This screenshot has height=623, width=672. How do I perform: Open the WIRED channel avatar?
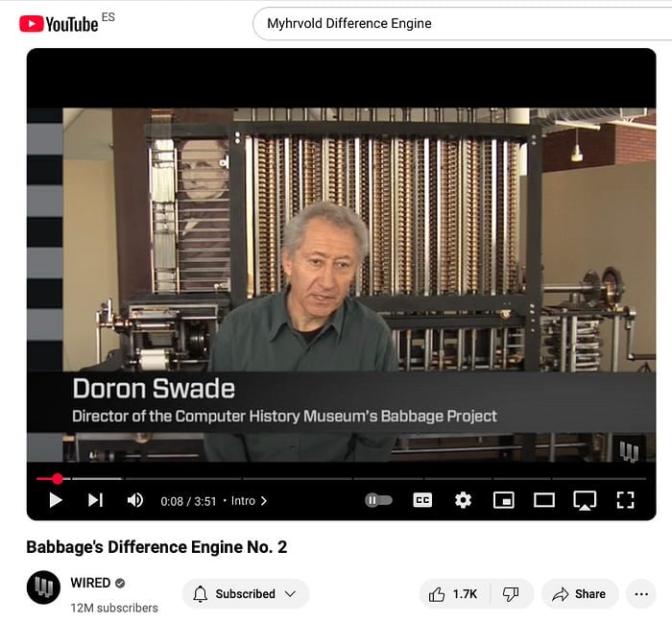[43, 587]
